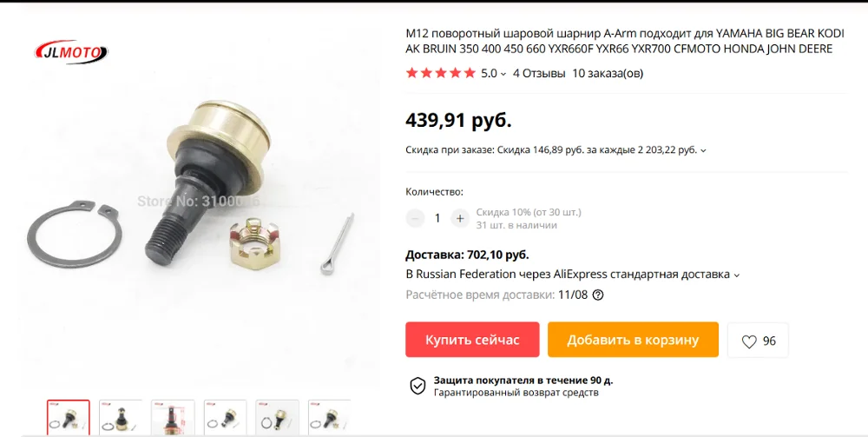
Task: Select the fourth product thumbnail
Action: [x=225, y=418]
